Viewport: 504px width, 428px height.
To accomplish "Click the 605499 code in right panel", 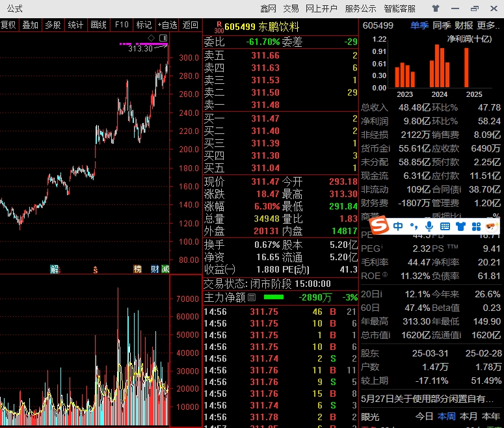I will pos(378,25).
